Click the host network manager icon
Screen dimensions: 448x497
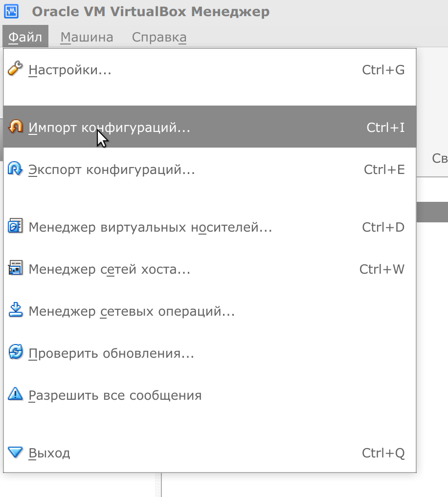pos(16,269)
